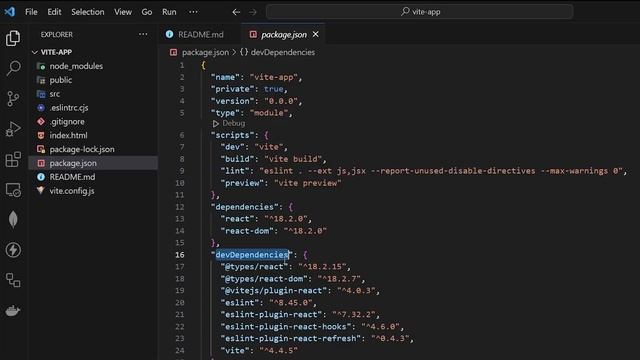The image size is (640, 360).
Task: Click the "vite preview" value
Action: [307, 183]
